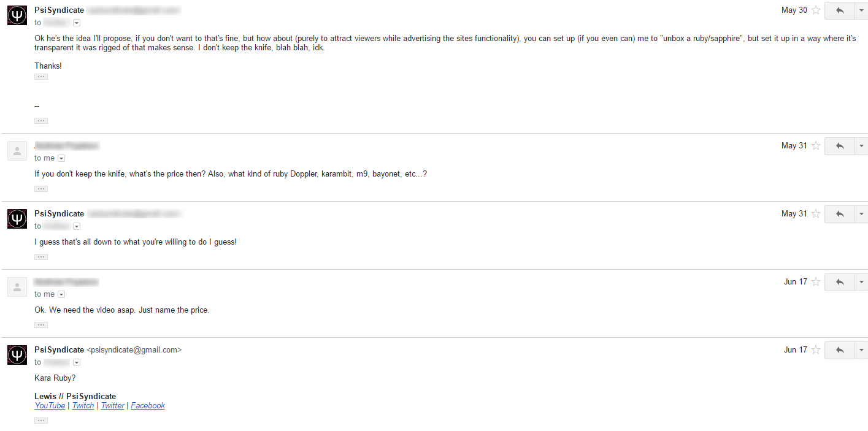Click PsiSyndicate avatar on May 30 message
The height and width of the screenshot is (431, 868).
17,15
